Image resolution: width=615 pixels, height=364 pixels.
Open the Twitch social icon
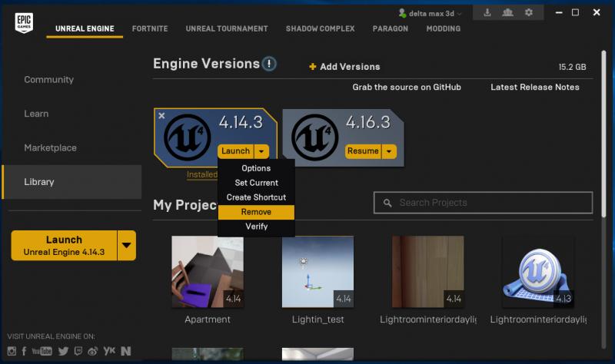coord(78,351)
